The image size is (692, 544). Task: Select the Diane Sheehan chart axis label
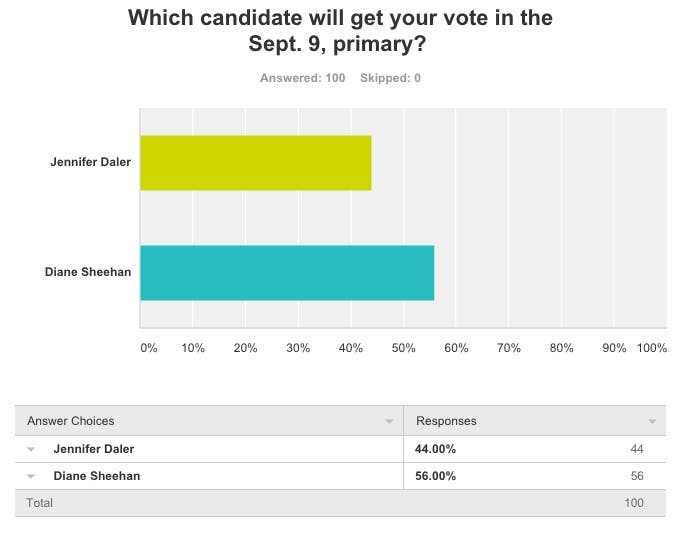pyautogui.click(x=88, y=272)
